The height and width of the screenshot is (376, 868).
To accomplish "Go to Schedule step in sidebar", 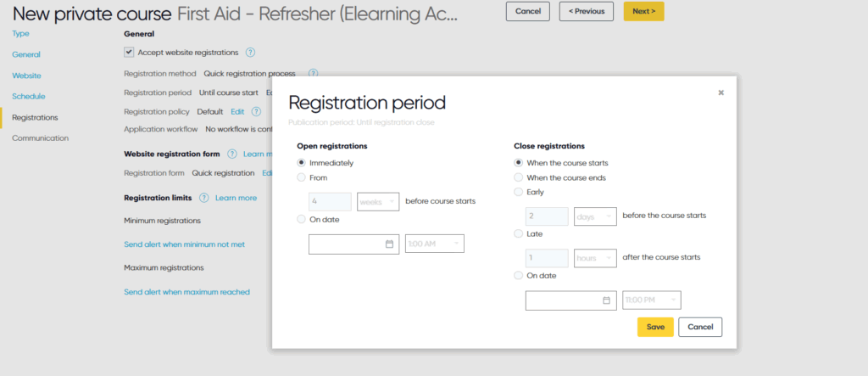I will pyautogui.click(x=29, y=97).
